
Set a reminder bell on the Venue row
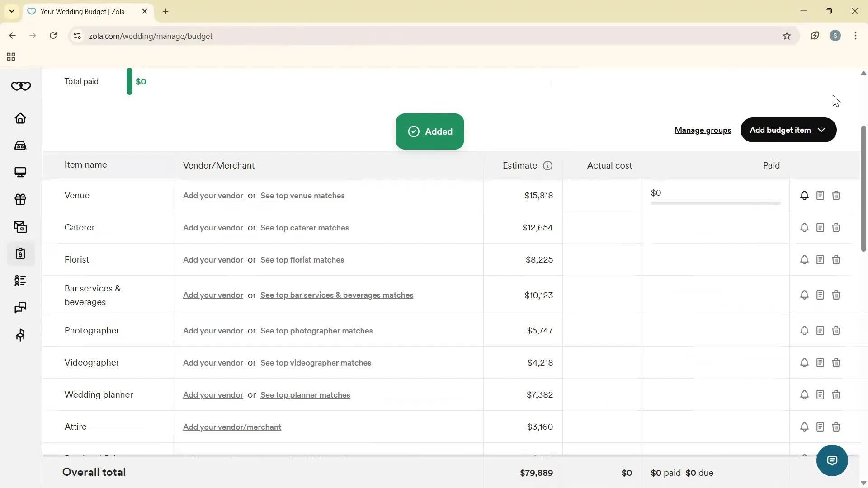(x=804, y=195)
